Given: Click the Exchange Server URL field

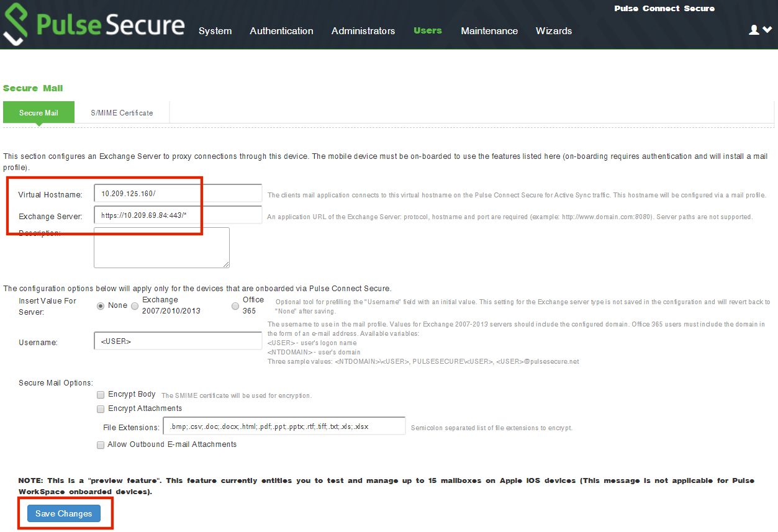Looking at the screenshot, I should (178, 215).
